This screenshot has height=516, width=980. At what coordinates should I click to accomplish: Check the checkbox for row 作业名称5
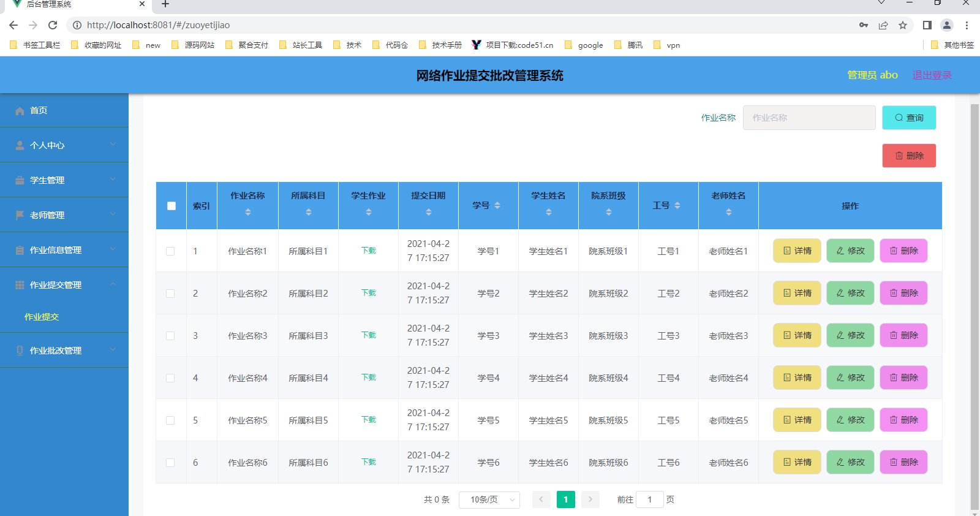[x=170, y=420]
